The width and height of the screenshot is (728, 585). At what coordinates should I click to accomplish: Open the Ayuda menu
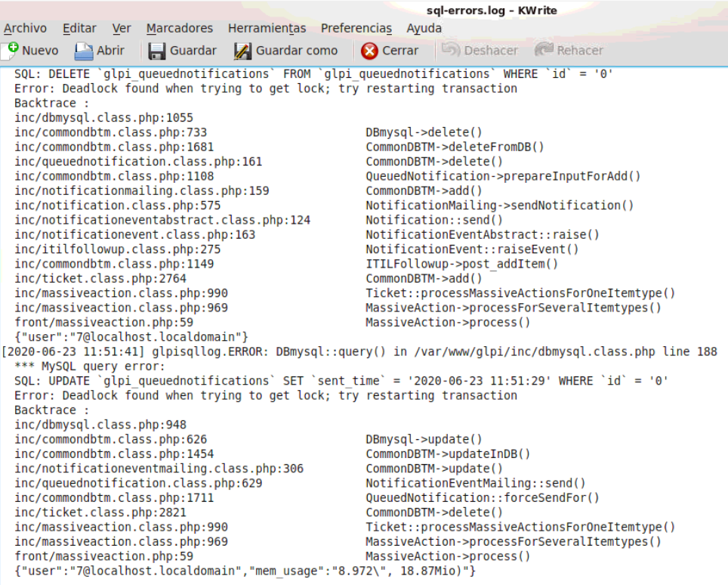[x=424, y=28]
